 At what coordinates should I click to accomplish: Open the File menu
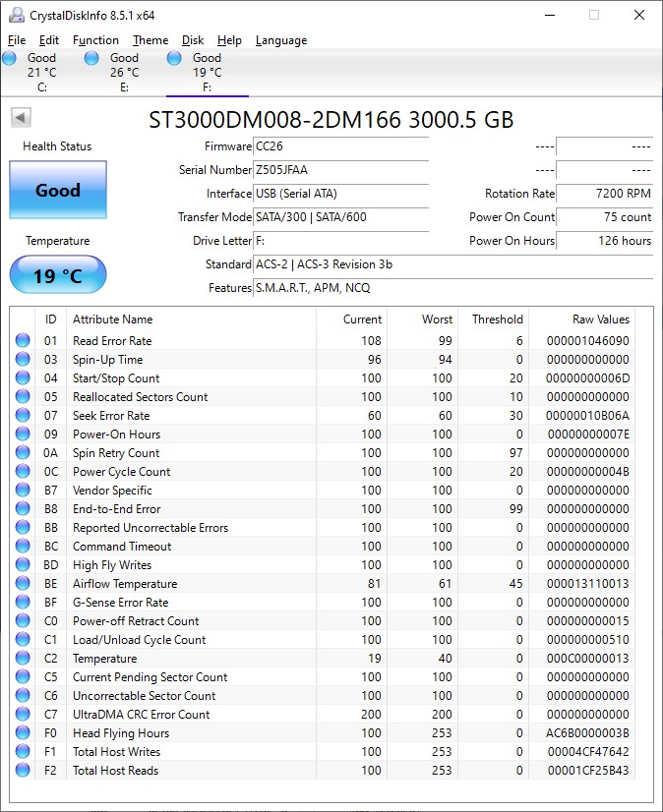click(x=17, y=40)
